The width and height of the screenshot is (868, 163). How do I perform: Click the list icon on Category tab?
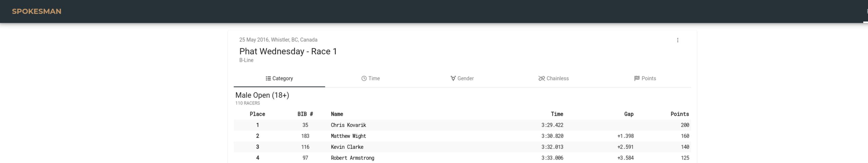pos(268,78)
